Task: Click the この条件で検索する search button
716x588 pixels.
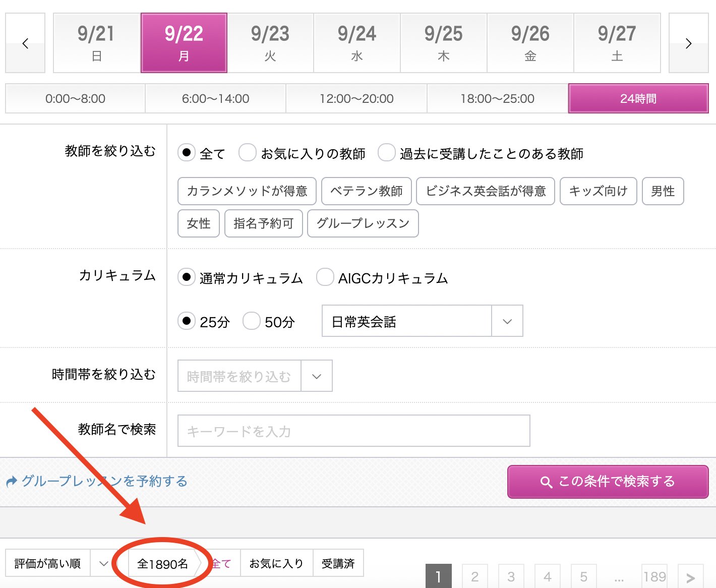Action: point(608,482)
